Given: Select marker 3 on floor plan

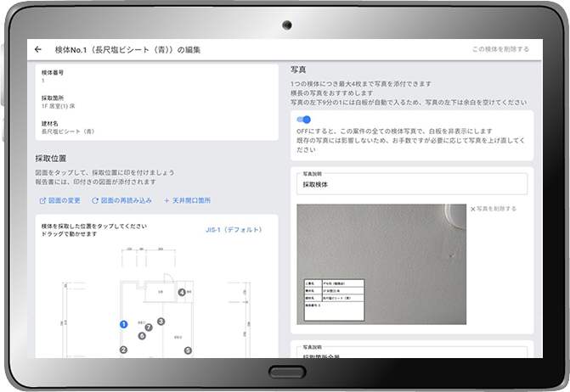Looking at the screenshot, I should pyautogui.click(x=161, y=322).
